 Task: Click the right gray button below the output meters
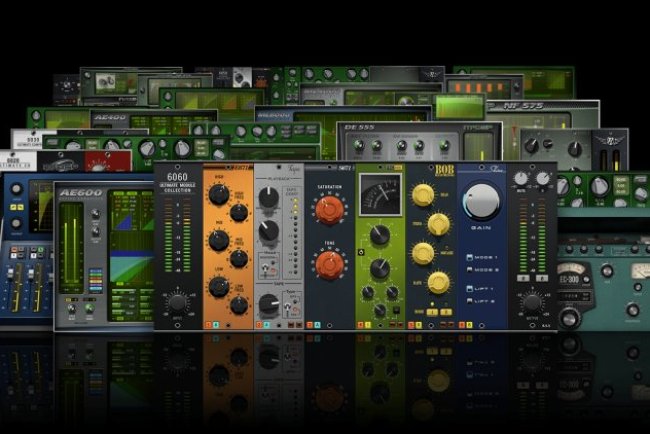542,278
